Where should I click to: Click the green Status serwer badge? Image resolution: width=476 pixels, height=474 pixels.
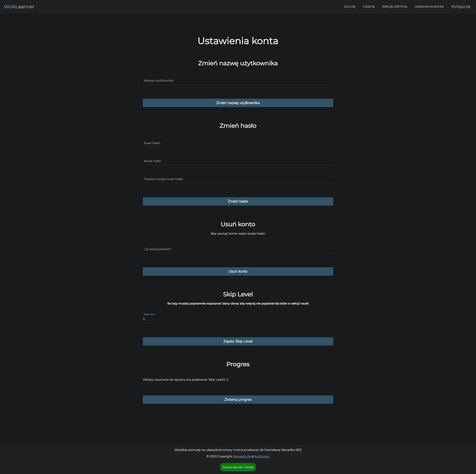click(x=238, y=467)
